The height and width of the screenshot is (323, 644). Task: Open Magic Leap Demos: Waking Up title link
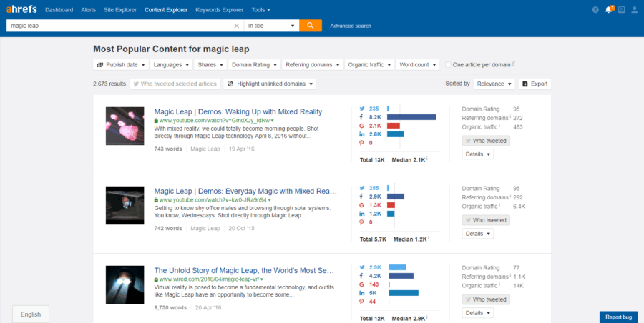[238, 111]
